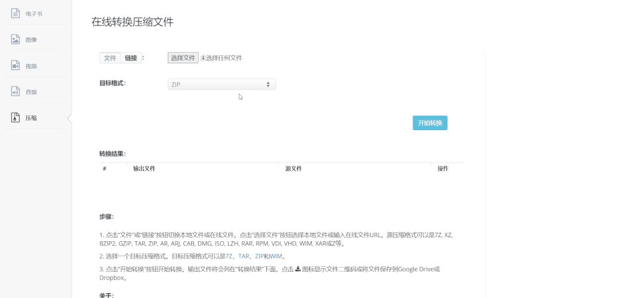644x298 pixels.
Task: Click the 在线转换压缩文件 page heading
Action: click(133, 21)
